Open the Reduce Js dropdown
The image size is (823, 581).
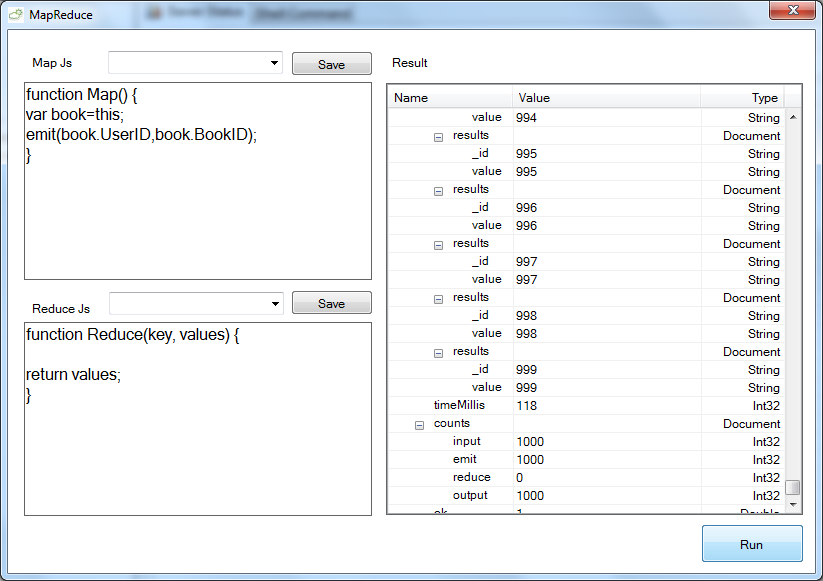coord(275,303)
